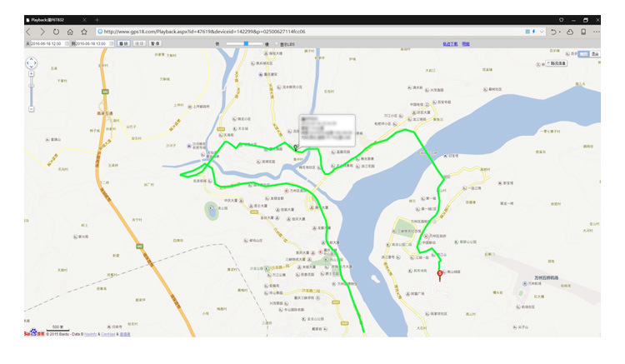
Task: Click the browser refresh icon
Action: coord(56,32)
